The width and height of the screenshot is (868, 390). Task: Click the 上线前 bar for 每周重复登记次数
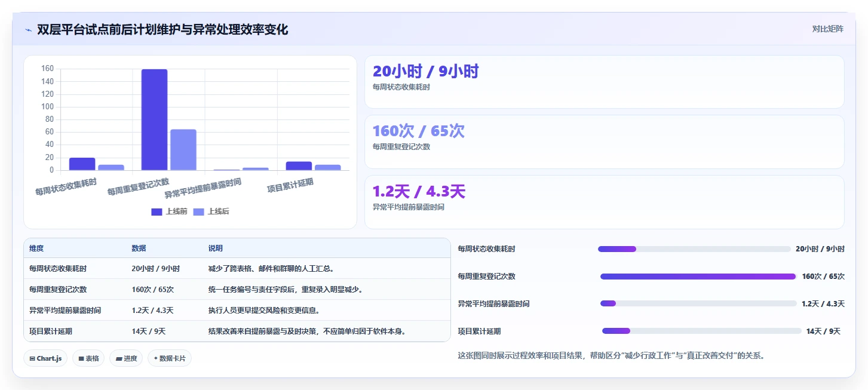pos(154,120)
